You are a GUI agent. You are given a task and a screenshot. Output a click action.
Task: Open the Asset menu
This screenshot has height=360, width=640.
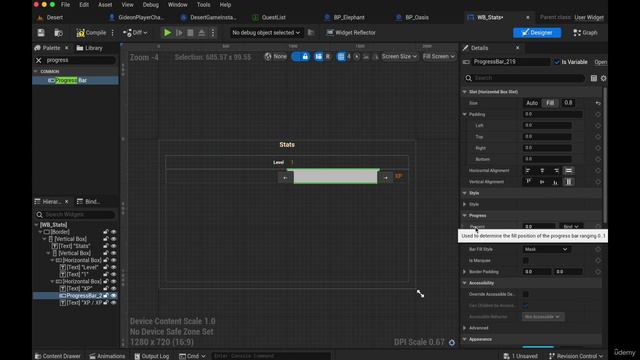(105, 5)
